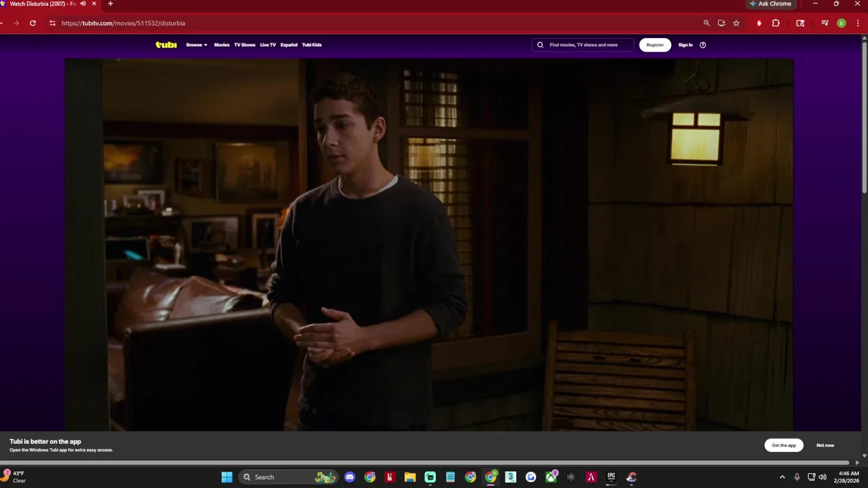Click the Disturbia video player
Screen dimensions: 868x488
point(429,244)
